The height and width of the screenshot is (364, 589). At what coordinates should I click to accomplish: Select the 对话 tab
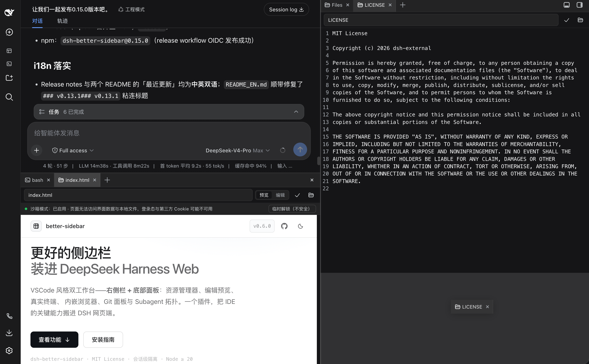coord(37,21)
